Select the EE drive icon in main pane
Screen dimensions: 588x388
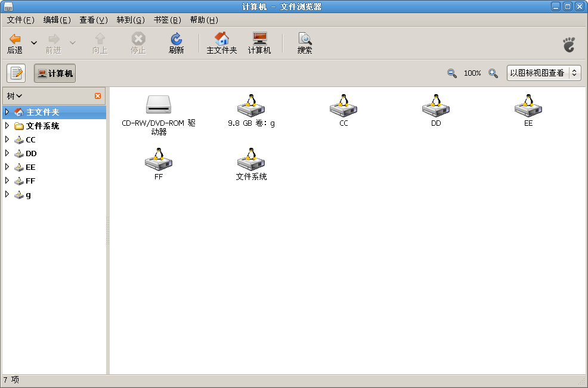click(x=528, y=105)
